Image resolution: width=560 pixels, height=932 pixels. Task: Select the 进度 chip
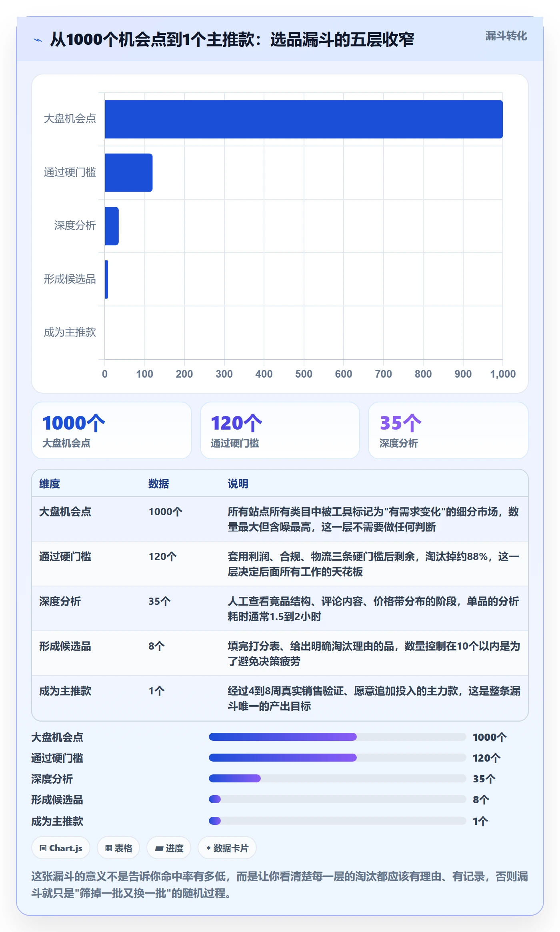pyautogui.click(x=169, y=848)
